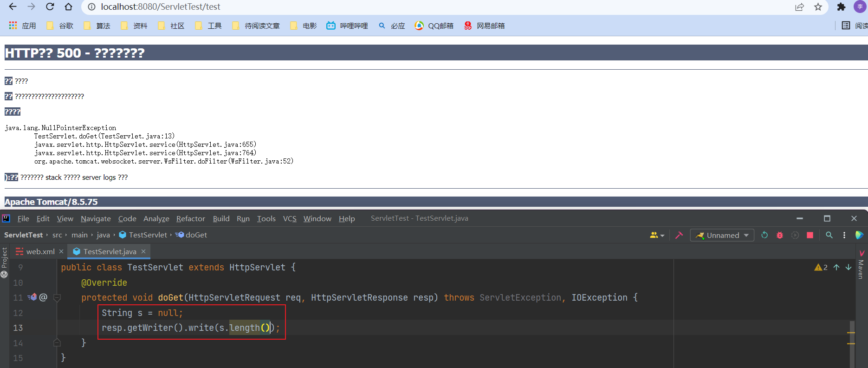Open the QQ邮箱 bookmark
The width and height of the screenshot is (868, 368).
tap(434, 26)
